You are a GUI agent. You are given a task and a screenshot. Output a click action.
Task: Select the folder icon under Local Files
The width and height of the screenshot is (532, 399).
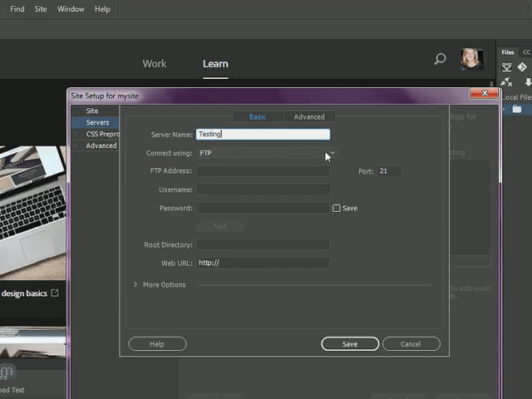coord(517,110)
